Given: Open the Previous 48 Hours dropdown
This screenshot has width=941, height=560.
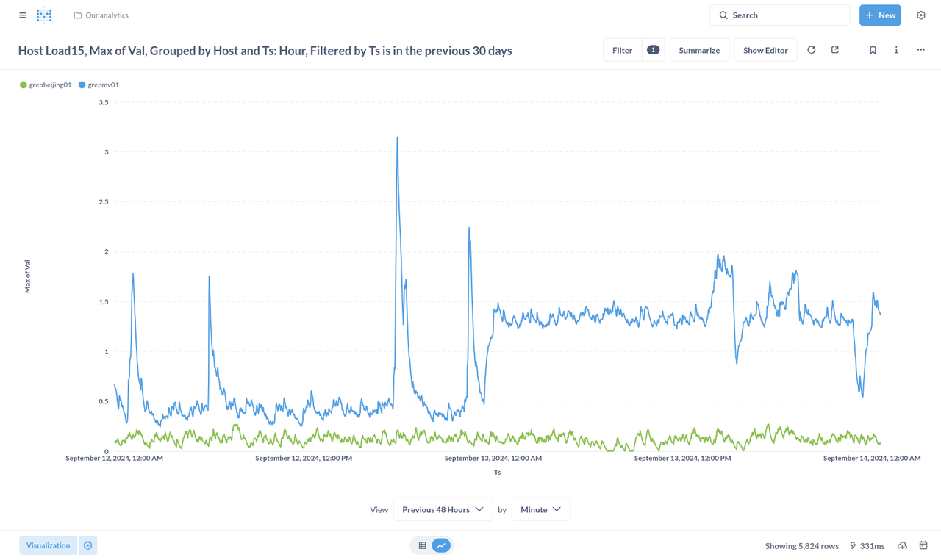Looking at the screenshot, I should [443, 509].
